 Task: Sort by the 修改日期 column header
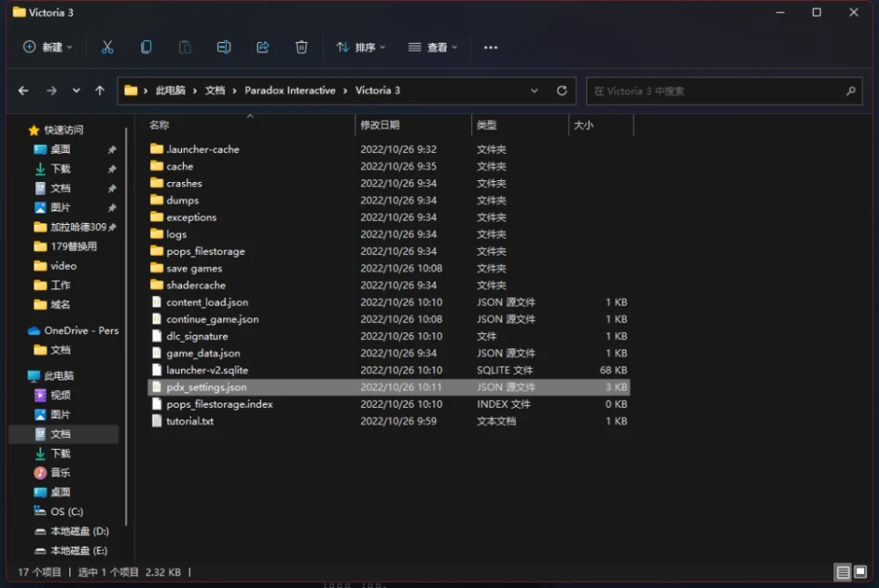pyautogui.click(x=380, y=126)
